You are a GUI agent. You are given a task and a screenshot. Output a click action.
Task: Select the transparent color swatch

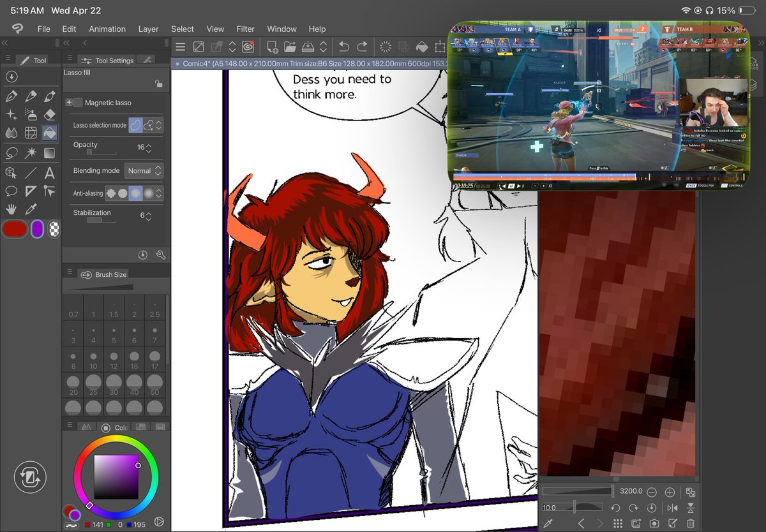coord(54,229)
